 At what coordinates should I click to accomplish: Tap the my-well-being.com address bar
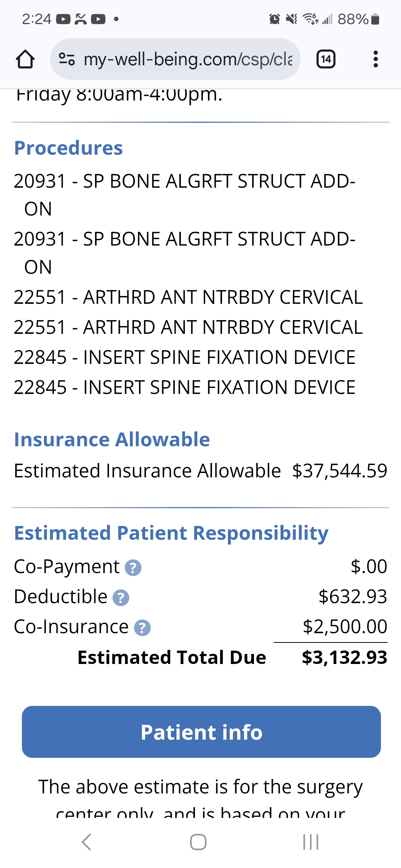click(188, 59)
